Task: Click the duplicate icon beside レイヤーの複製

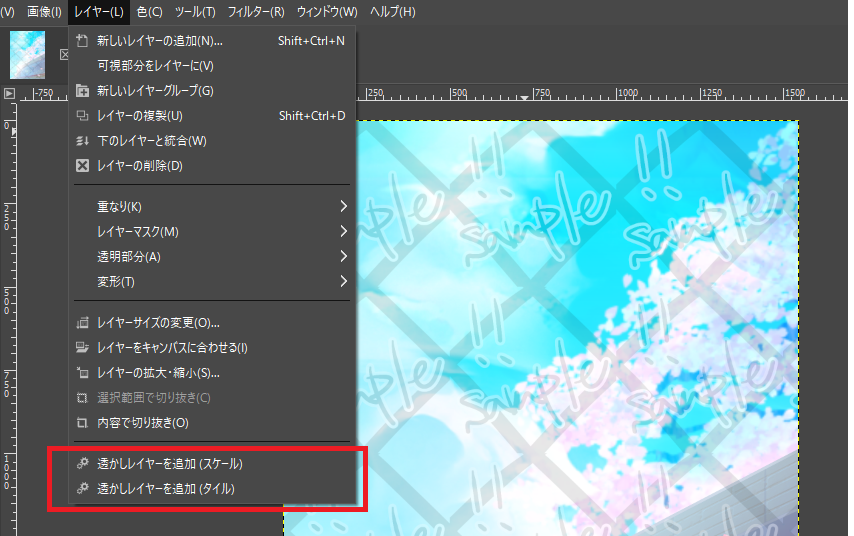Action: click(x=82, y=115)
